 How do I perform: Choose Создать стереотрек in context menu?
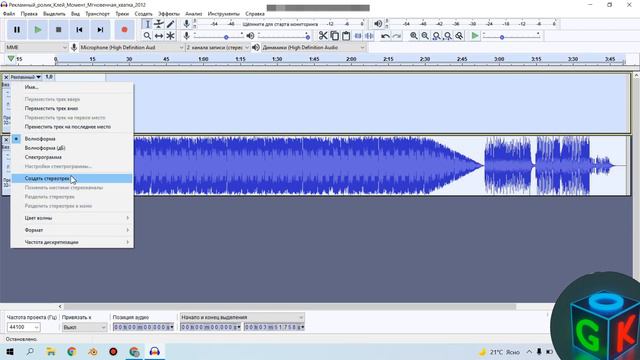72,178
